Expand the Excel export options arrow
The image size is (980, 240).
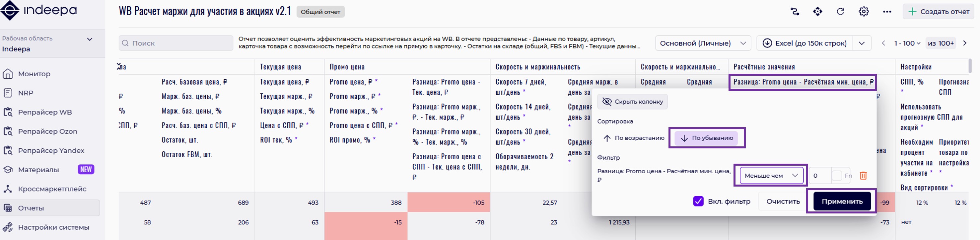coord(862,43)
